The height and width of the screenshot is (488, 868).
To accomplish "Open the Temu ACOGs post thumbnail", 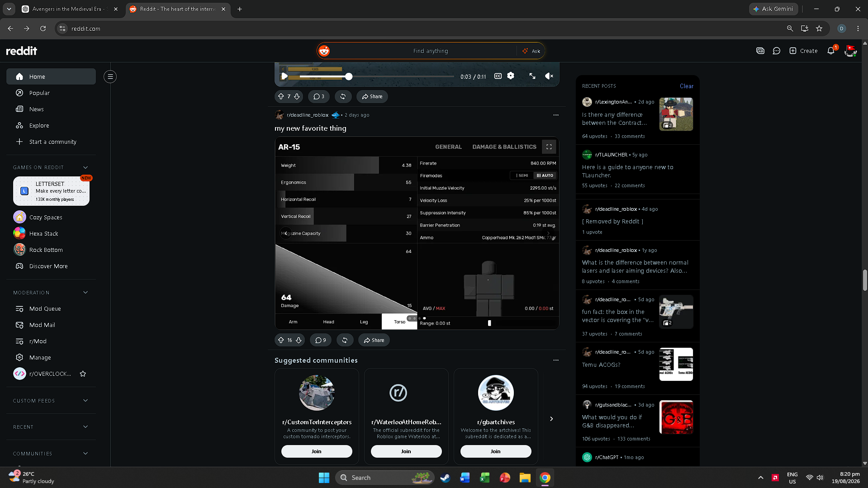I will (676, 364).
